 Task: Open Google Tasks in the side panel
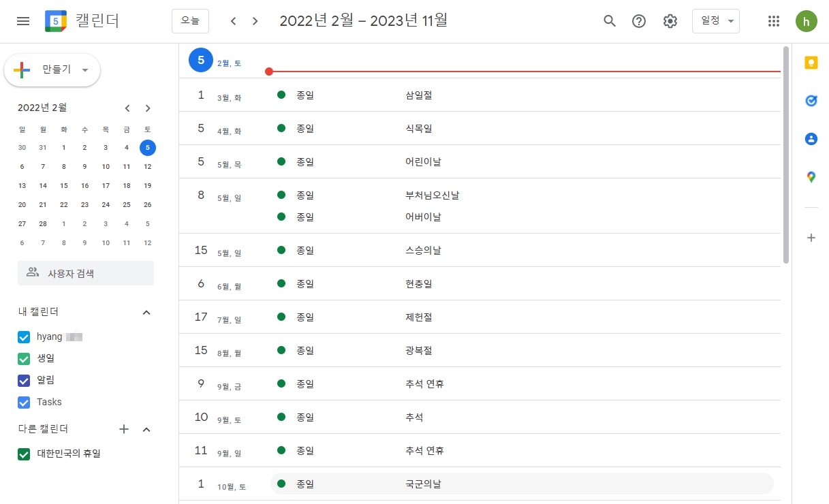click(x=811, y=100)
